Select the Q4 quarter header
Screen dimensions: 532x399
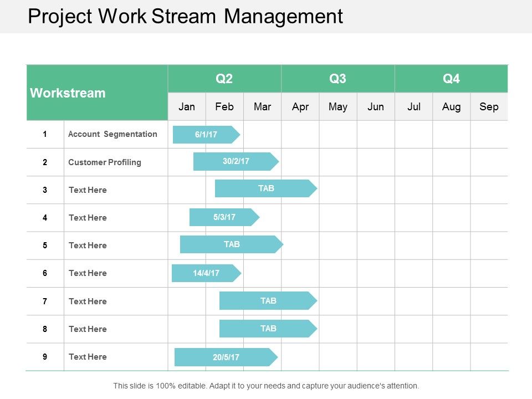pyautogui.click(x=451, y=79)
